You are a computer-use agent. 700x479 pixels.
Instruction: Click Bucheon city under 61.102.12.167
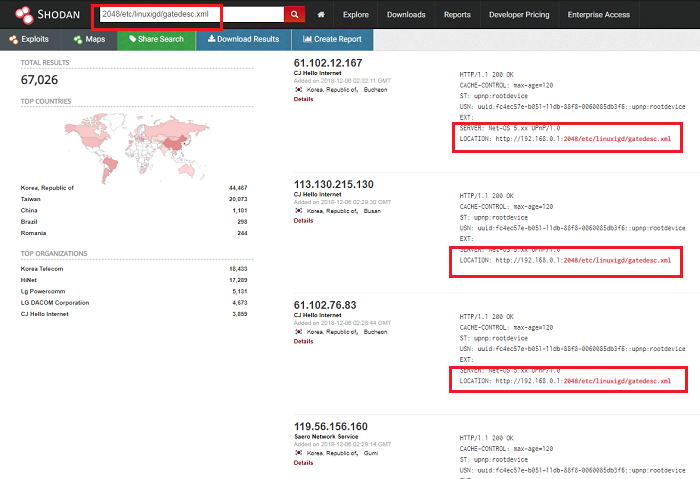pos(375,90)
